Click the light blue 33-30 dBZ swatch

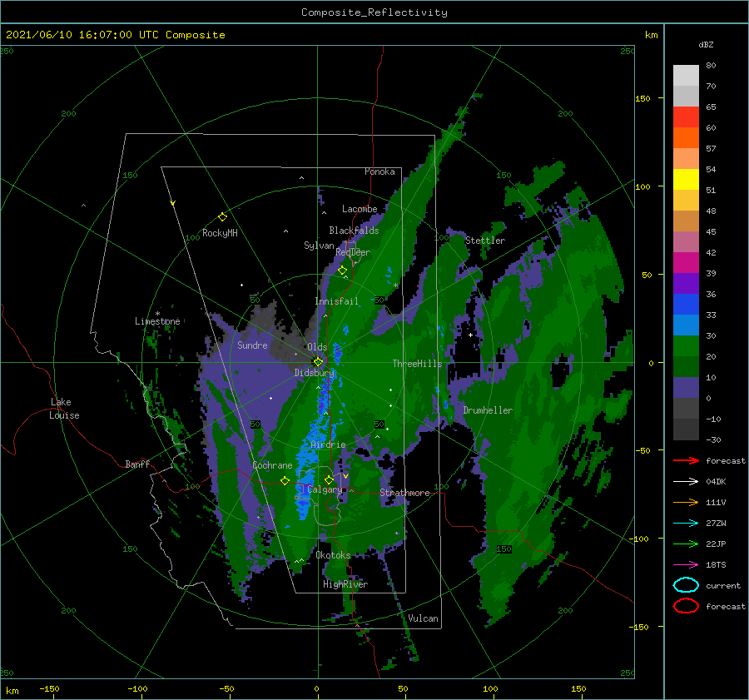[x=686, y=325]
